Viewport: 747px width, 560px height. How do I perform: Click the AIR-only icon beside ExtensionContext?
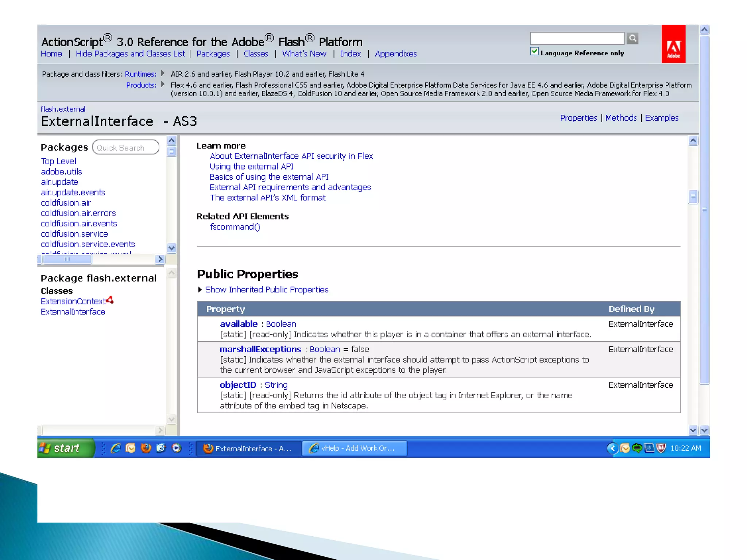(x=110, y=300)
